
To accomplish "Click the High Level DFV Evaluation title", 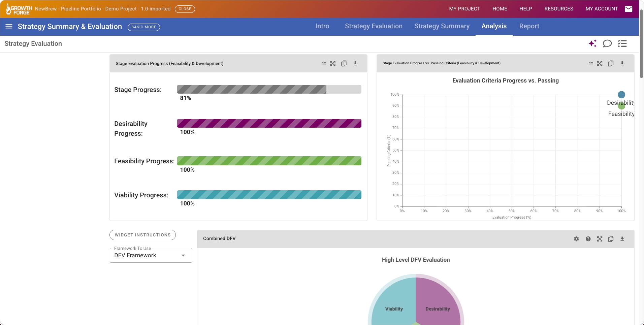I will [416, 260].
